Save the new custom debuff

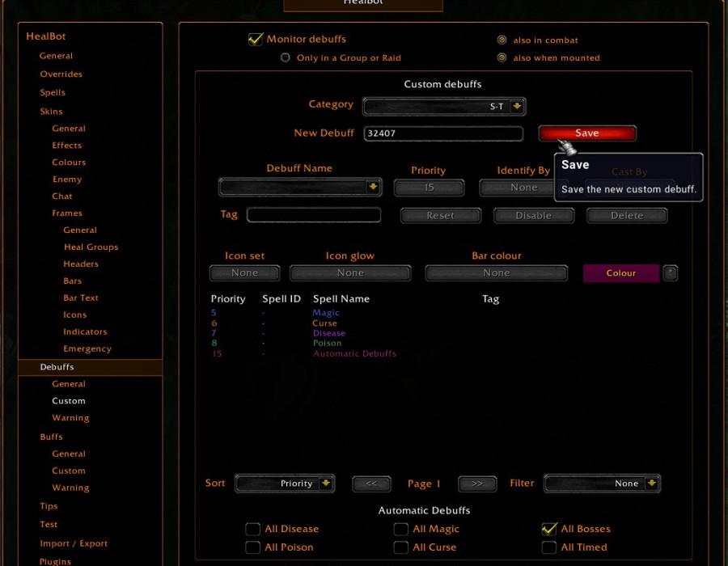point(587,133)
